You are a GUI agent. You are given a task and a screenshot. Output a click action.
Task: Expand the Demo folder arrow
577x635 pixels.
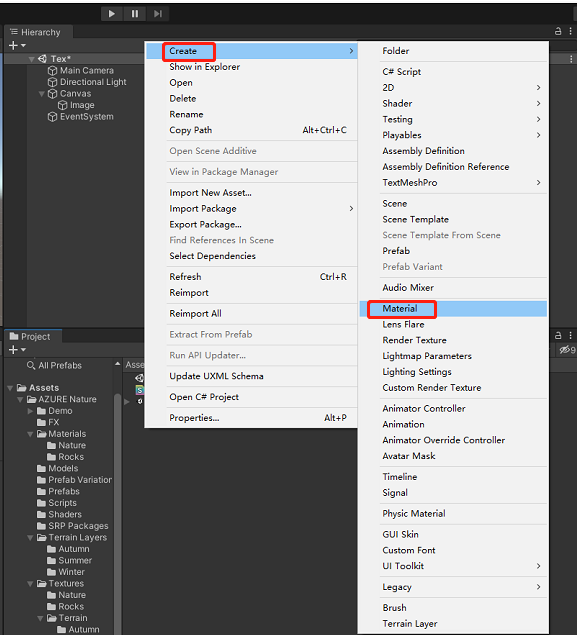coord(30,411)
